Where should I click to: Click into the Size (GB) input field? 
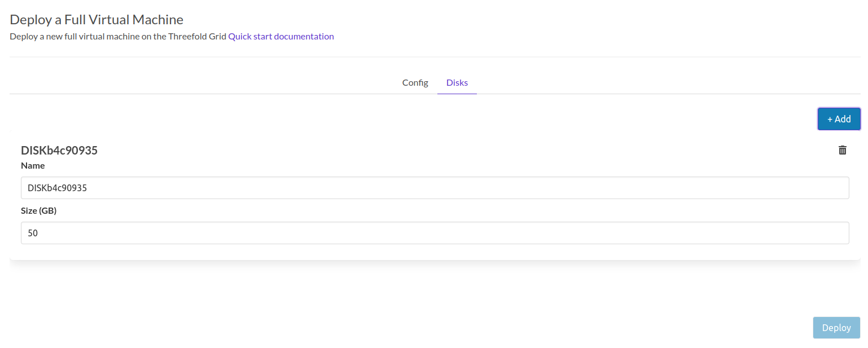pos(435,233)
